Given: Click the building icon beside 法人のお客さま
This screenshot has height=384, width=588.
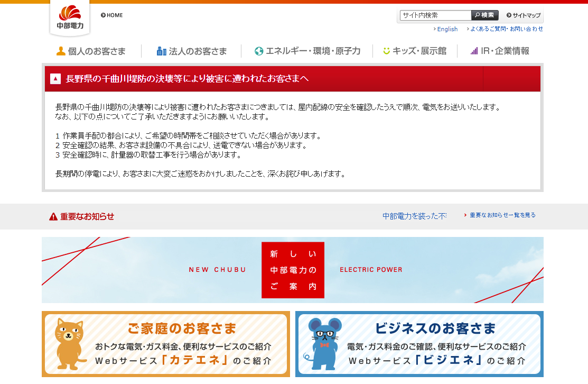Looking at the screenshot, I should (x=161, y=51).
